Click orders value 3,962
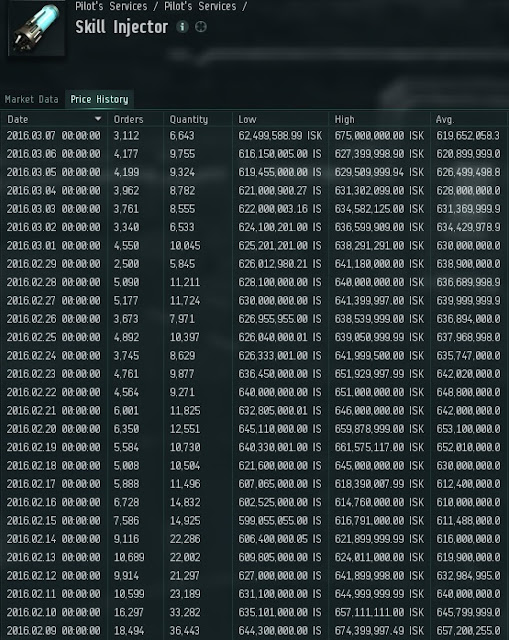The width and height of the screenshot is (509, 640). pos(127,191)
